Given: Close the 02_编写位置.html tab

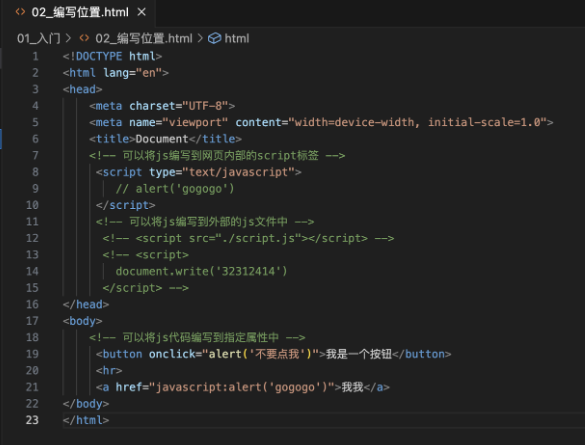Looking at the screenshot, I should tap(141, 12).
